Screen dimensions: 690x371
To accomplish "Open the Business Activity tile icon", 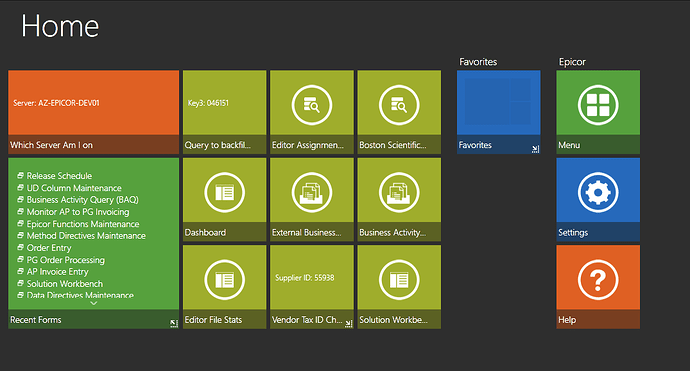I will click(x=399, y=192).
